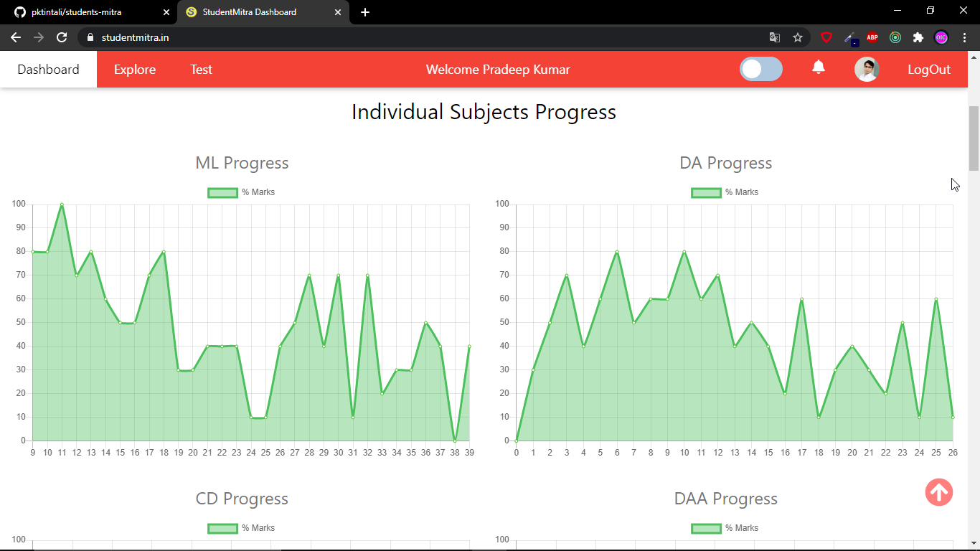Open the Dashboard nav item
The image size is (980, 551).
point(48,70)
